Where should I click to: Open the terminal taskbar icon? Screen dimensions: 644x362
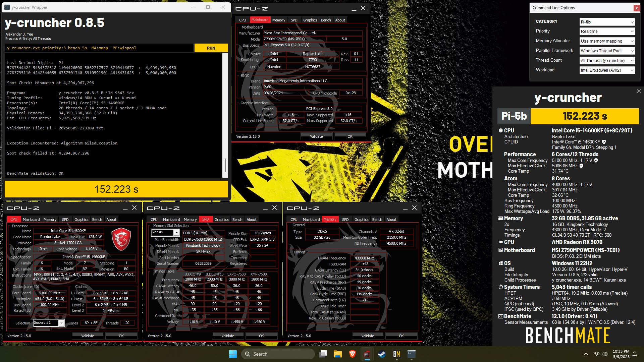tap(412, 354)
